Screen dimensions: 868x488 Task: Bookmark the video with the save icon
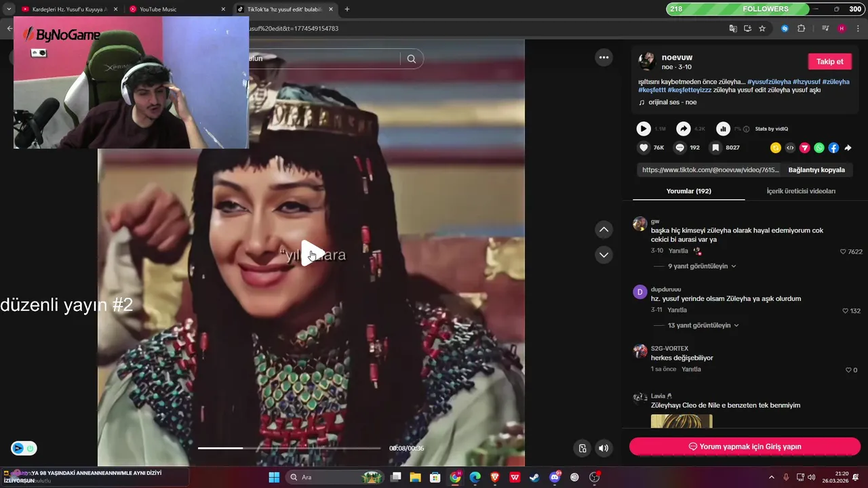(x=715, y=148)
